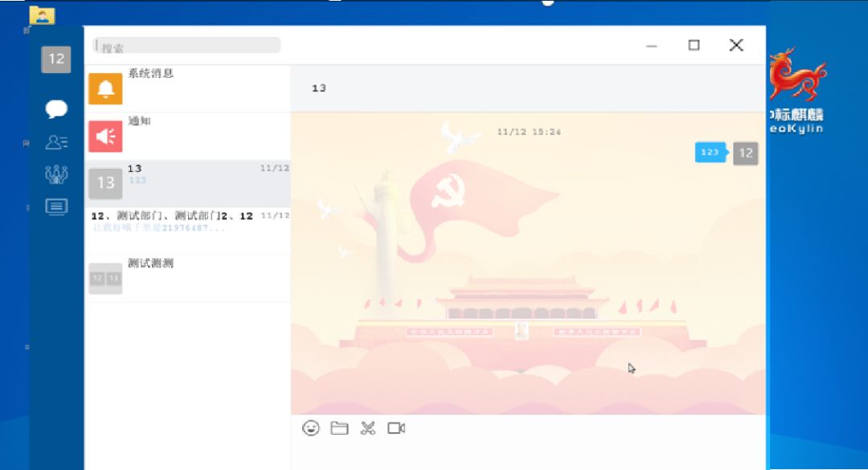Screen dimensions: 868x470
Task: Open the chat messages panel in the sidebar
Action: click(55, 109)
